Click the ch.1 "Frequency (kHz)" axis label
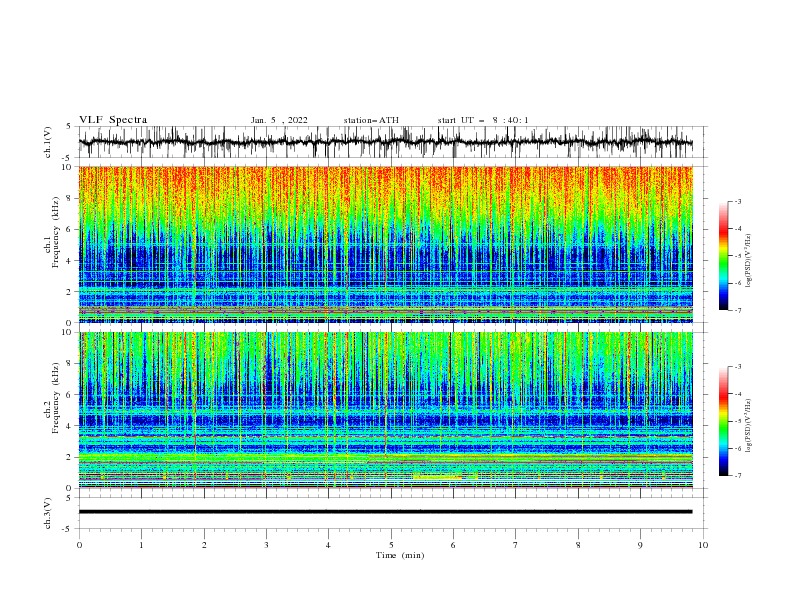This screenshot has width=792, height=612. (x=56, y=233)
